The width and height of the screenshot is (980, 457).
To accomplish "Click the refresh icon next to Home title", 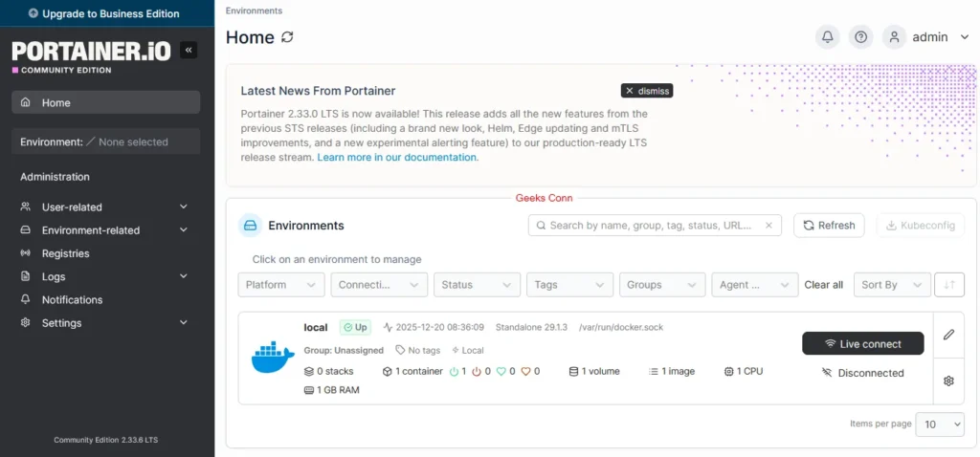I will coord(287,37).
